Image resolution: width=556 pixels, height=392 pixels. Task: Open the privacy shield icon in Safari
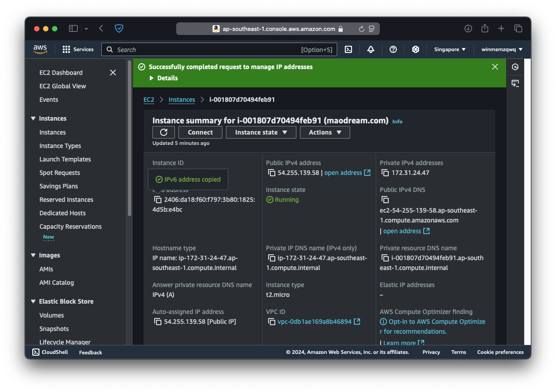[119, 29]
